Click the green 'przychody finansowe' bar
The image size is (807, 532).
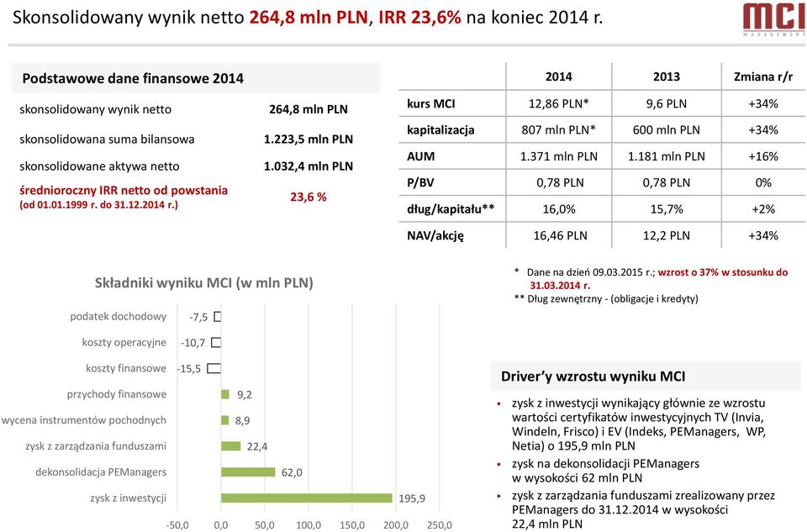[x=225, y=395]
